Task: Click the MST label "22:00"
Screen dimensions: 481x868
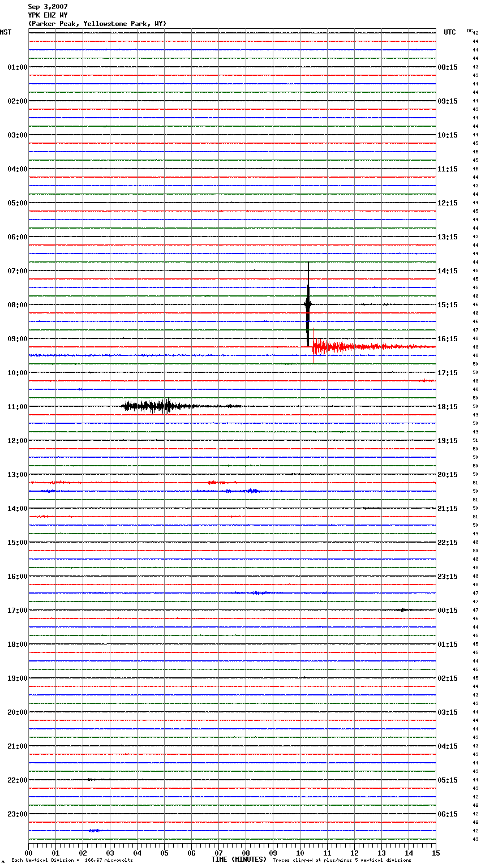Action: coord(18,780)
